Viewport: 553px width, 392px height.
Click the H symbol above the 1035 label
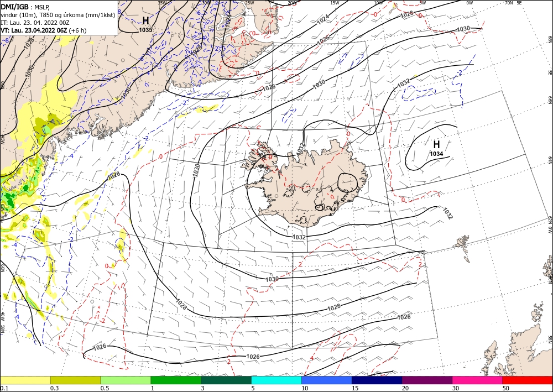[145, 20]
